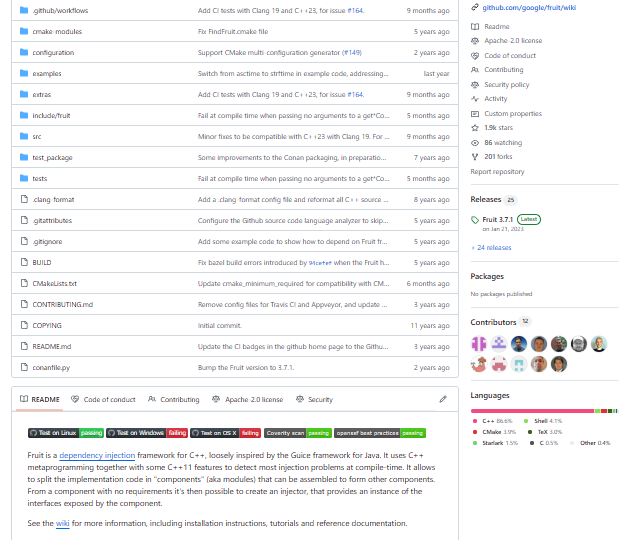
Task: Click the README.md file icon
Action: [24, 346]
